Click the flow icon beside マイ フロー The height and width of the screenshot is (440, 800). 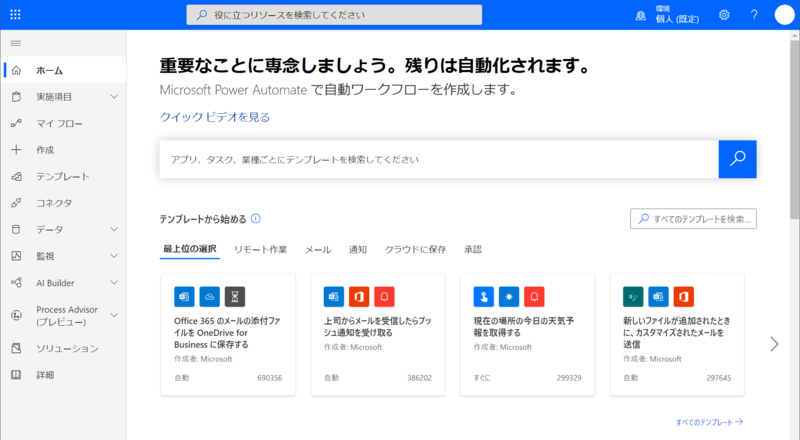click(x=16, y=123)
